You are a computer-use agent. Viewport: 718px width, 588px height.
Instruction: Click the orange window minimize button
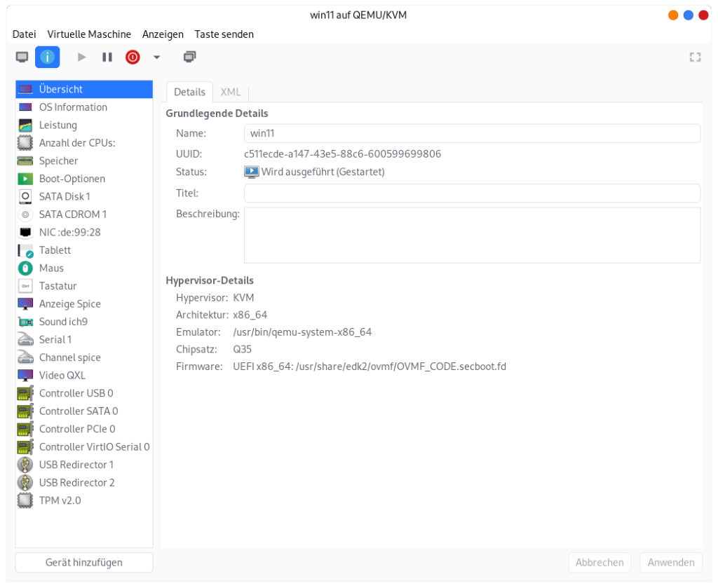click(673, 15)
